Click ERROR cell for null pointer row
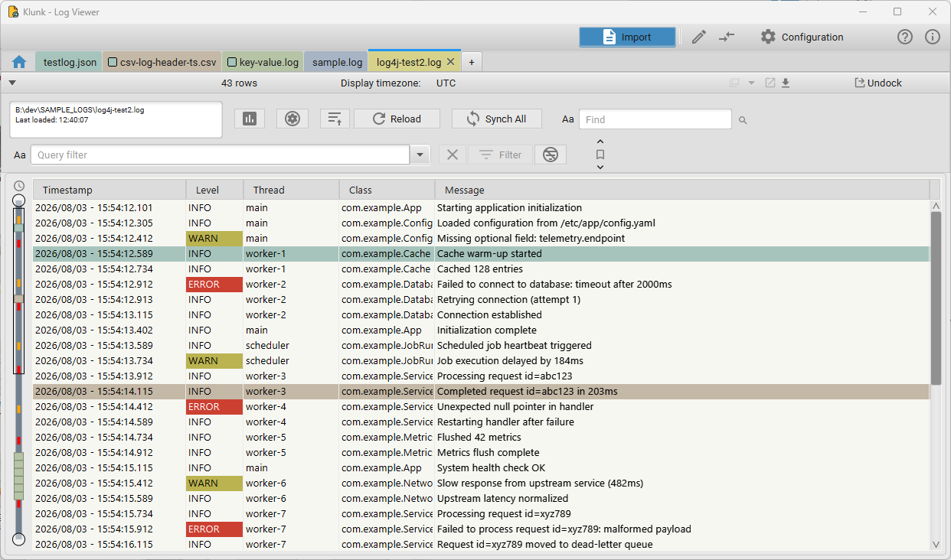Image resolution: width=951 pixels, height=560 pixels. coord(214,406)
